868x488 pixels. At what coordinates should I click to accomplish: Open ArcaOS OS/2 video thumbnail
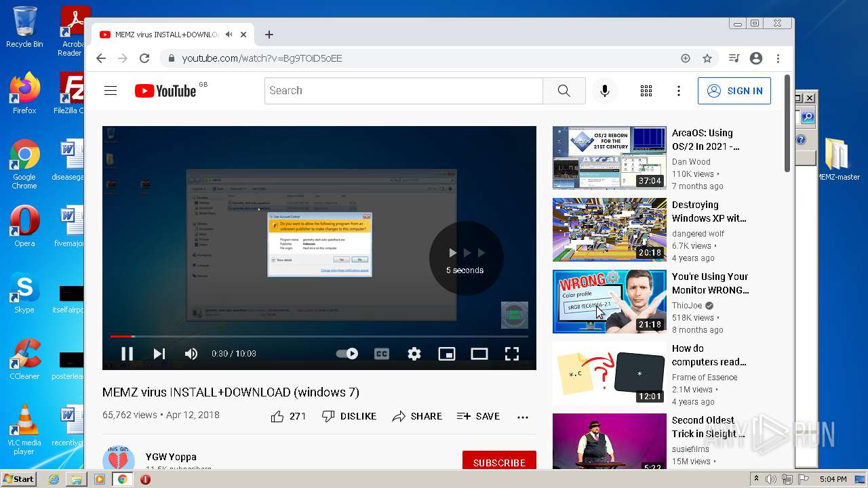[x=610, y=158]
